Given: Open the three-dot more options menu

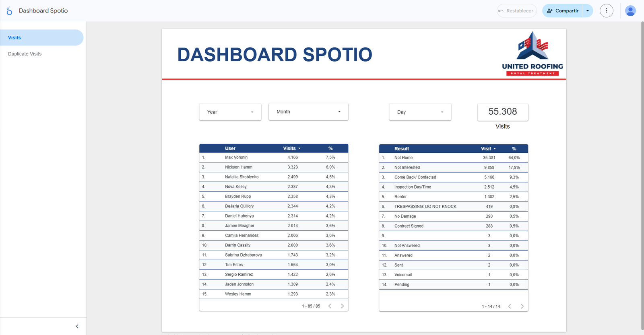Looking at the screenshot, I should 607,11.
